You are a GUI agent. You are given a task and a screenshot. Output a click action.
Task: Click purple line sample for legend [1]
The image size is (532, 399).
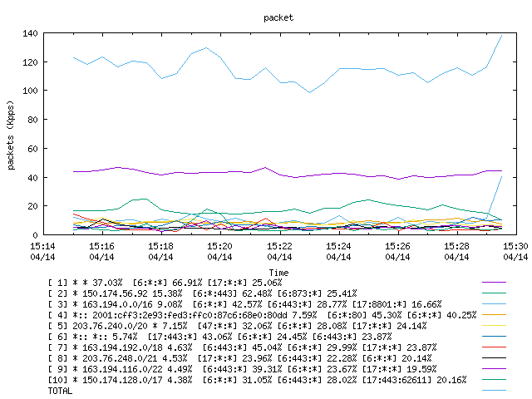point(494,282)
